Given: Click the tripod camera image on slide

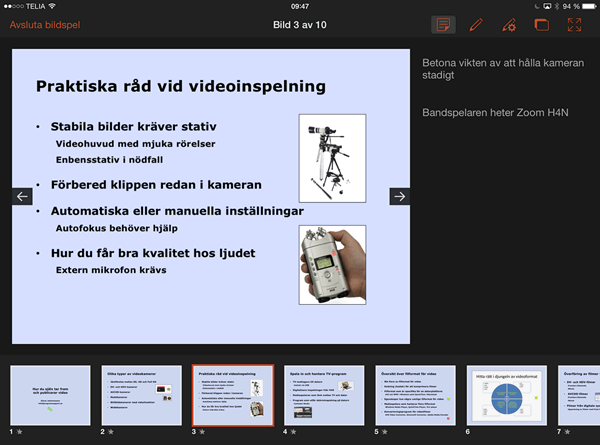Looking at the screenshot, I should [x=333, y=157].
